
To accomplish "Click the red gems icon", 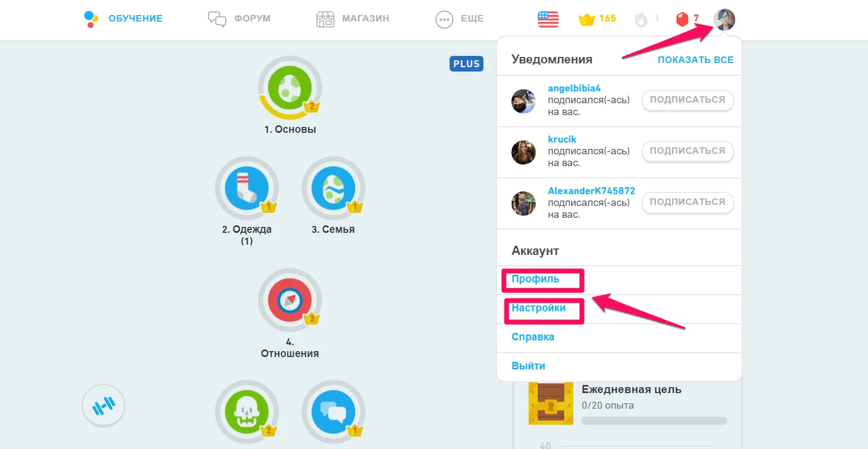I will 682,19.
